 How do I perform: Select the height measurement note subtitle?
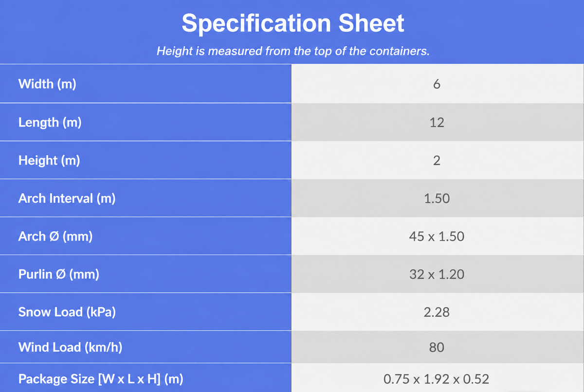pos(293,51)
